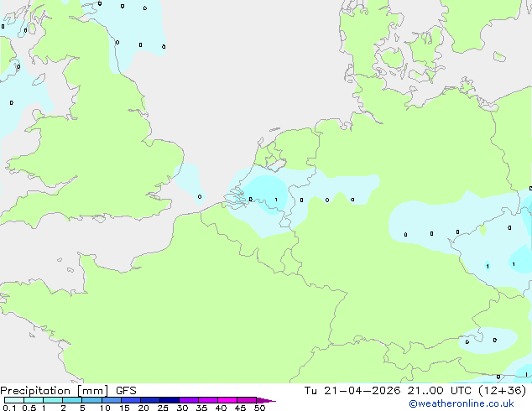Select the 'GFS' model label
This screenshot has height=411, width=532.
click(x=126, y=391)
